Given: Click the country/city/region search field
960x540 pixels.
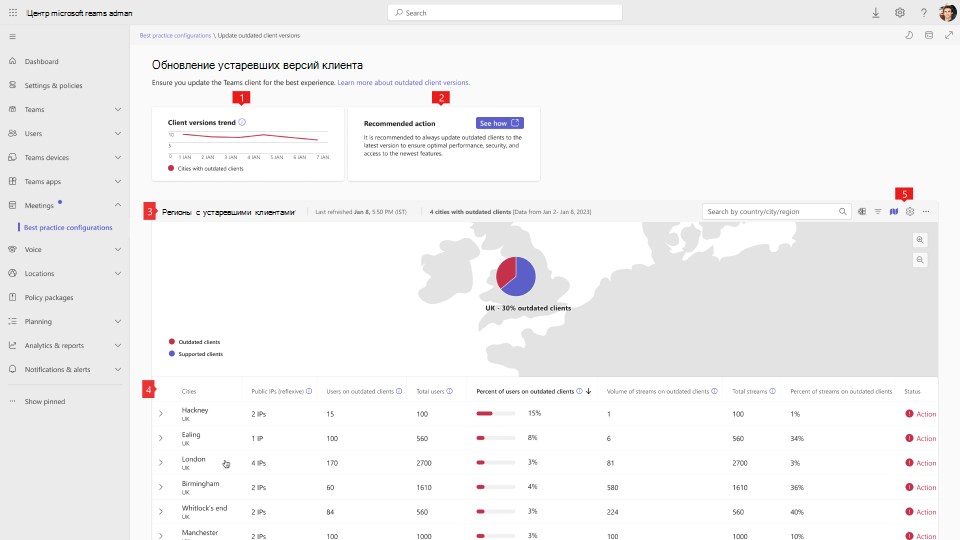Looking at the screenshot, I should tap(768, 211).
